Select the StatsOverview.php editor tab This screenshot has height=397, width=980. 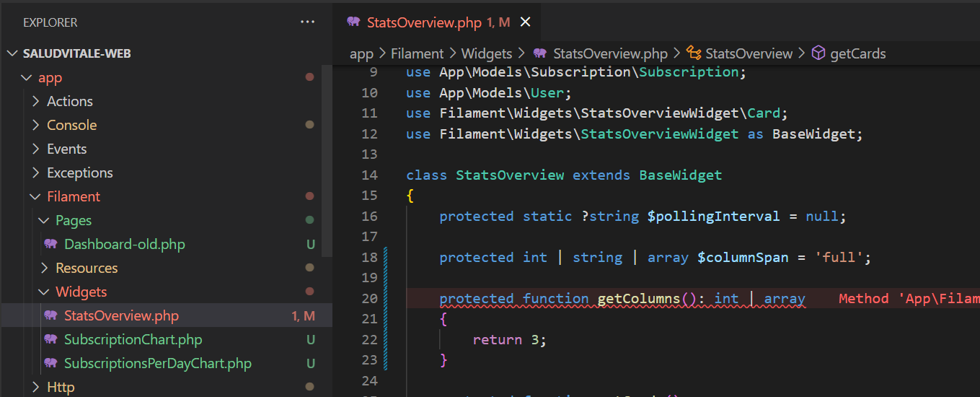click(423, 22)
